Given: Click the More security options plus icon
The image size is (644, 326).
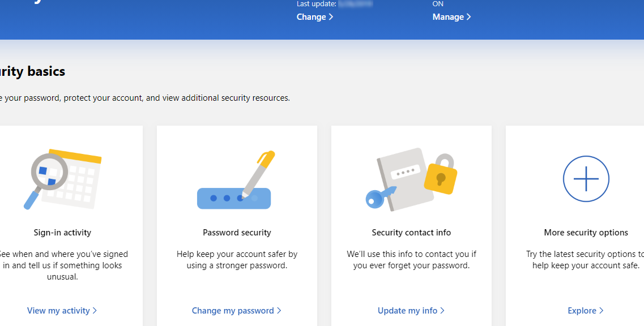Looking at the screenshot, I should pos(586,179).
